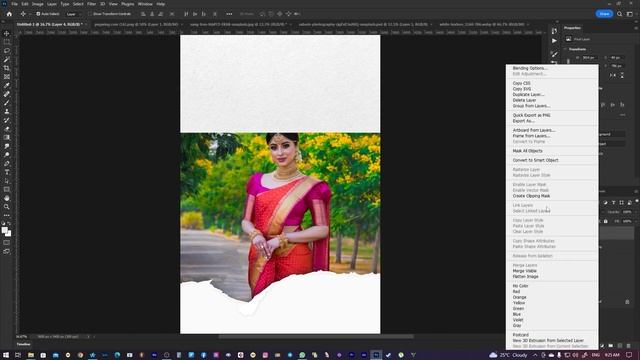Select the Hand tool
Image resolution: width=640 pixels, height=360 pixels.
point(7,198)
